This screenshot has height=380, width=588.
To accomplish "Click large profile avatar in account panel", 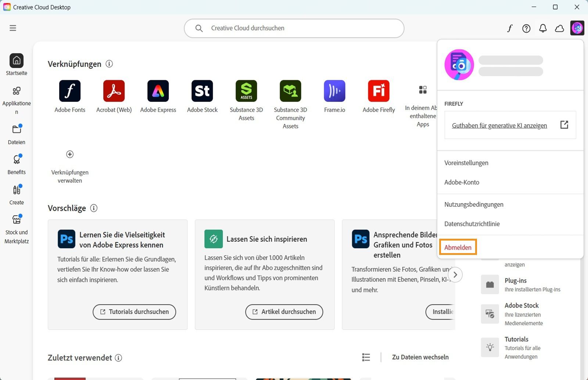I will pyautogui.click(x=459, y=65).
